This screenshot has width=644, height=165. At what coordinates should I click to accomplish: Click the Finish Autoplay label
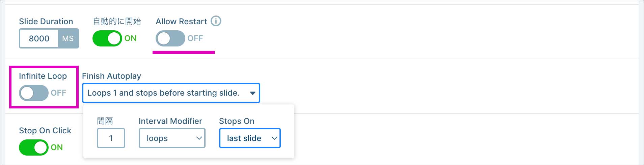(x=111, y=76)
